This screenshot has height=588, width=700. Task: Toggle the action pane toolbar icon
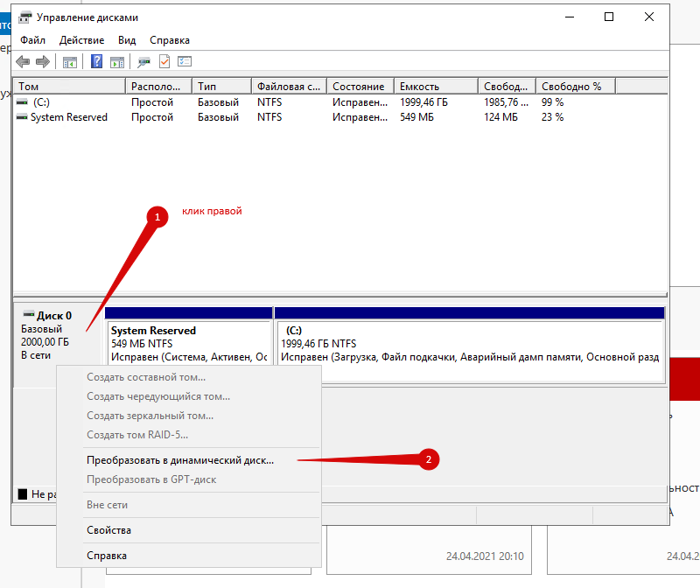pyautogui.click(x=117, y=61)
